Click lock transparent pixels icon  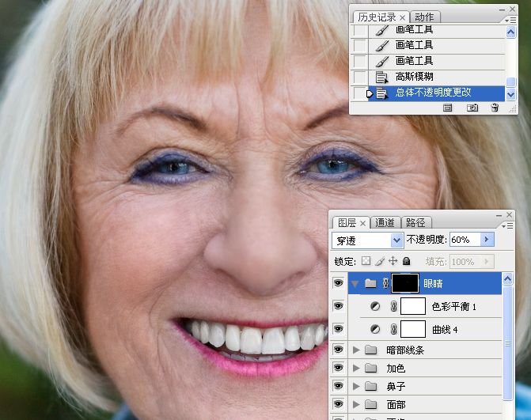(x=366, y=261)
